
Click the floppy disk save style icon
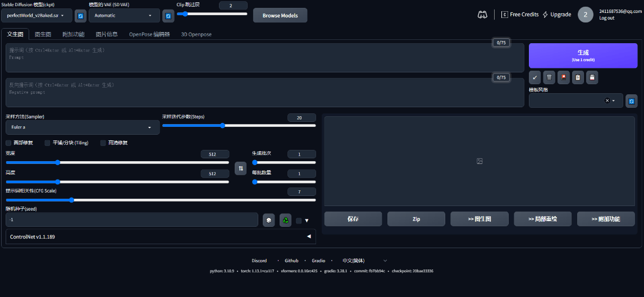[x=592, y=77]
